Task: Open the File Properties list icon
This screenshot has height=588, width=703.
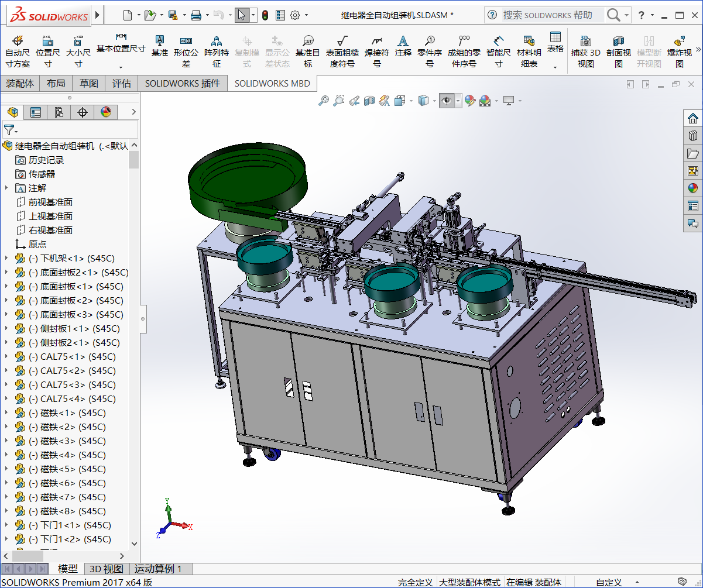Action: 280,15
